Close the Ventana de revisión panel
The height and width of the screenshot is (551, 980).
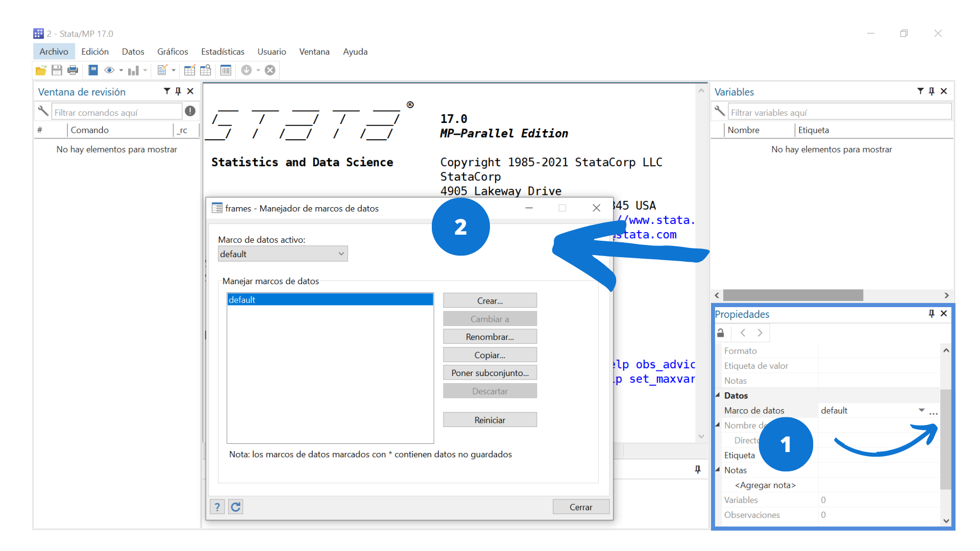click(x=190, y=91)
